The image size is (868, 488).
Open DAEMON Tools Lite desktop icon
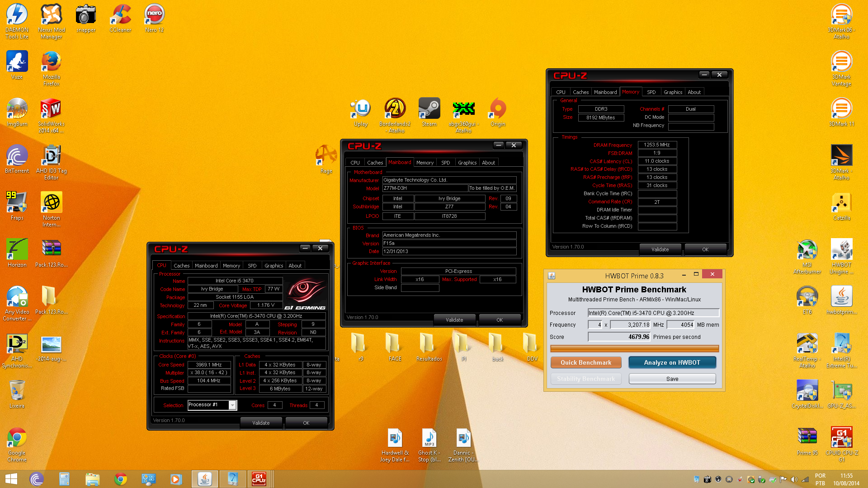17,21
